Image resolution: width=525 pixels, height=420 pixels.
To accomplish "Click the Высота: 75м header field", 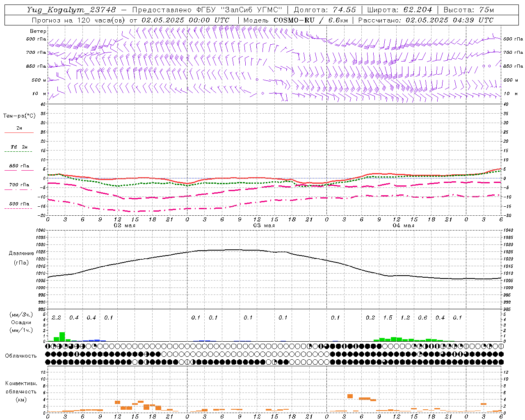I will 468,10.
